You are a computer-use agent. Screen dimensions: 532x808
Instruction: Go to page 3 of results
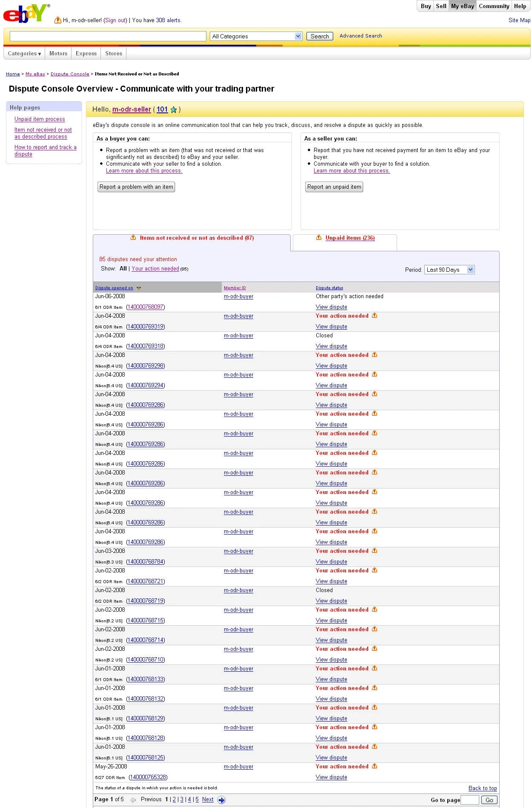(182, 799)
